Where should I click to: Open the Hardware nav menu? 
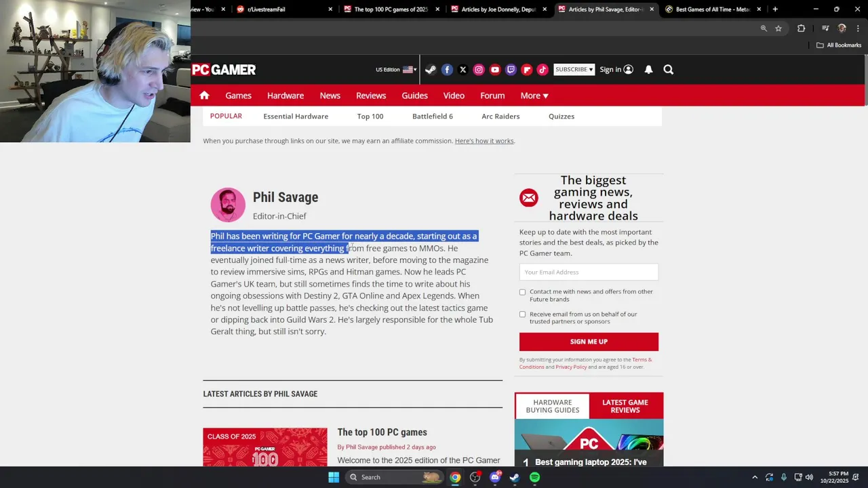(285, 96)
